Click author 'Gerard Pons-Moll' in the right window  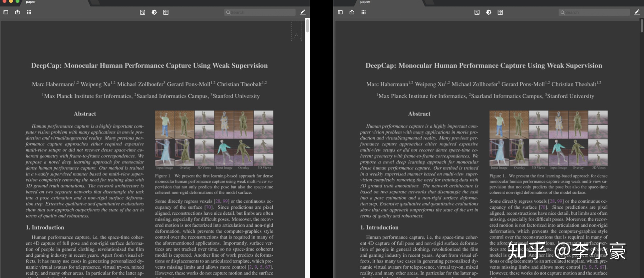[523, 85]
